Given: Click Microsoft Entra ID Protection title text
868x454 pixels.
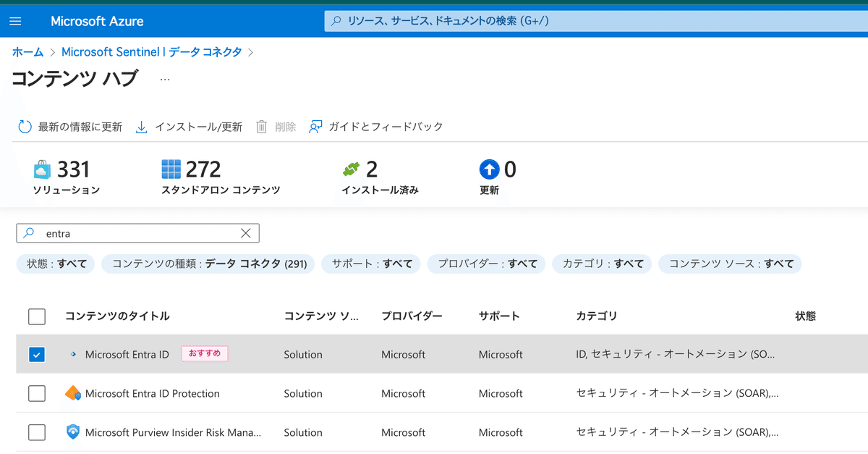Looking at the screenshot, I should coord(153,394).
